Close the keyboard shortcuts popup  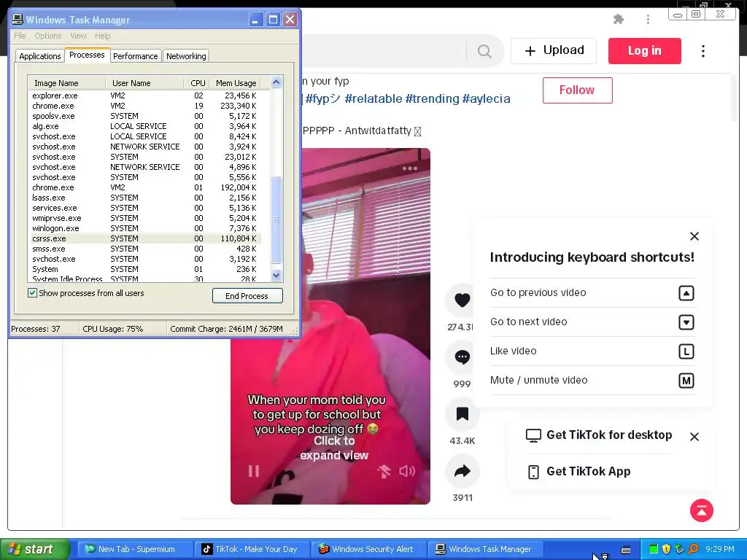(694, 236)
